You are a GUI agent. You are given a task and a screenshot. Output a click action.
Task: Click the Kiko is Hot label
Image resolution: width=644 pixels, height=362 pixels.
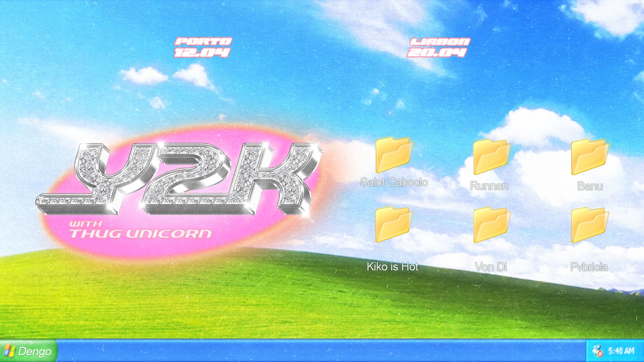point(392,267)
